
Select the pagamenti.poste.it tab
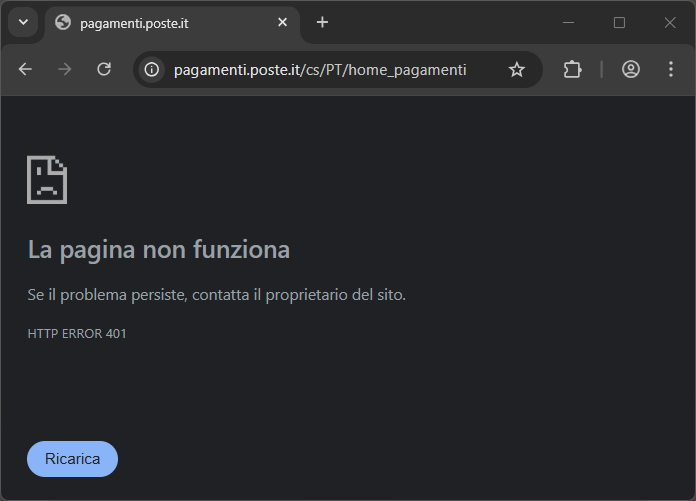coord(172,24)
